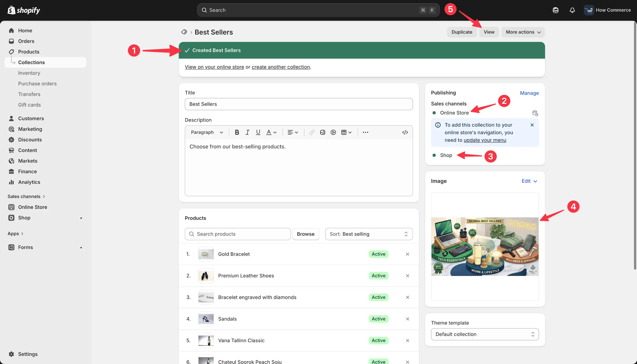Open more formatting options ellipsis
Viewport: 637px width, 364px height.
click(x=365, y=132)
